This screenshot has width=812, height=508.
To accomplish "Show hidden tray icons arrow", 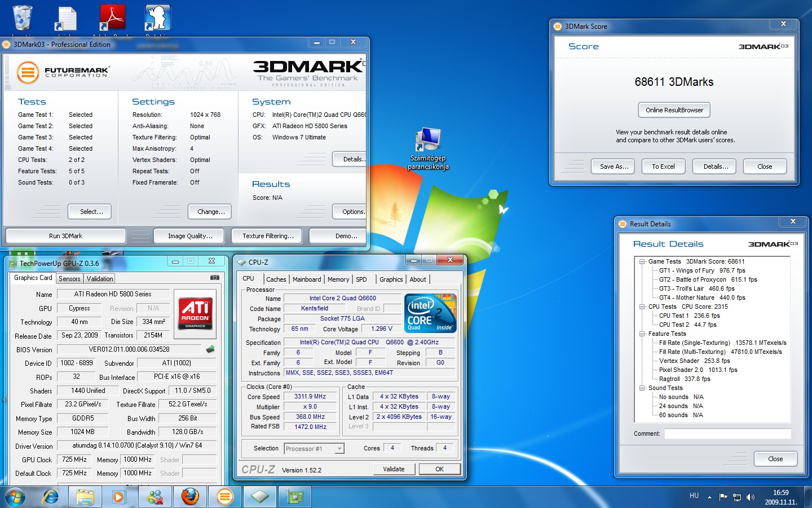I will 709,497.
